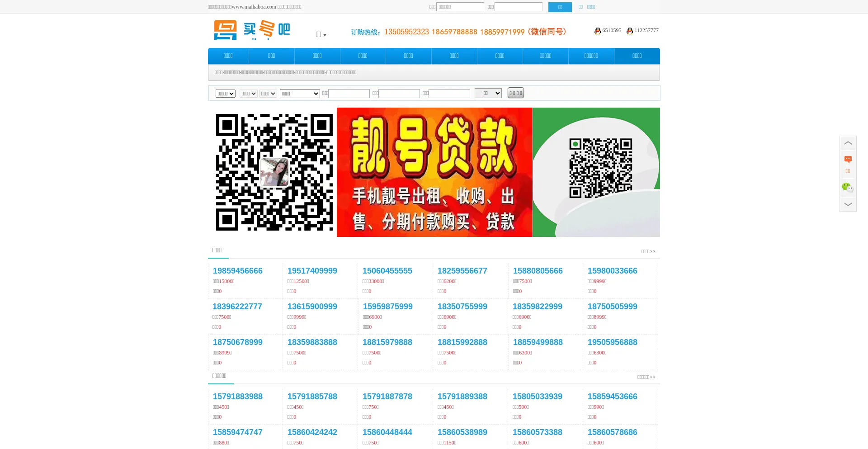Screen dimensions: 868x449
Task: View number 15859453666
Action: coord(613,397)
